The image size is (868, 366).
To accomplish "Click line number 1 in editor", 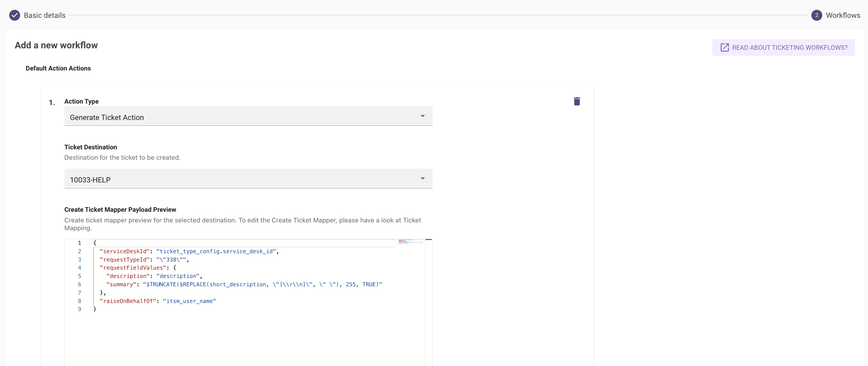I will click(79, 243).
